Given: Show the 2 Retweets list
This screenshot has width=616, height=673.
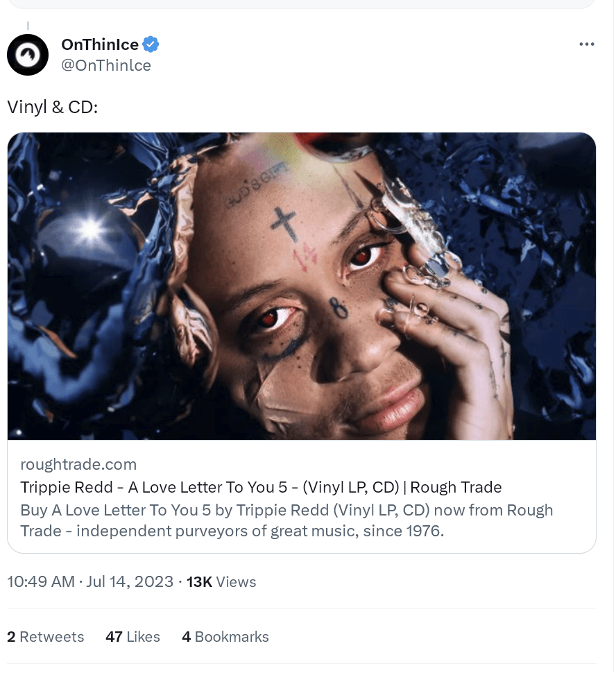Looking at the screenshot, I should [x=46, y=636].
